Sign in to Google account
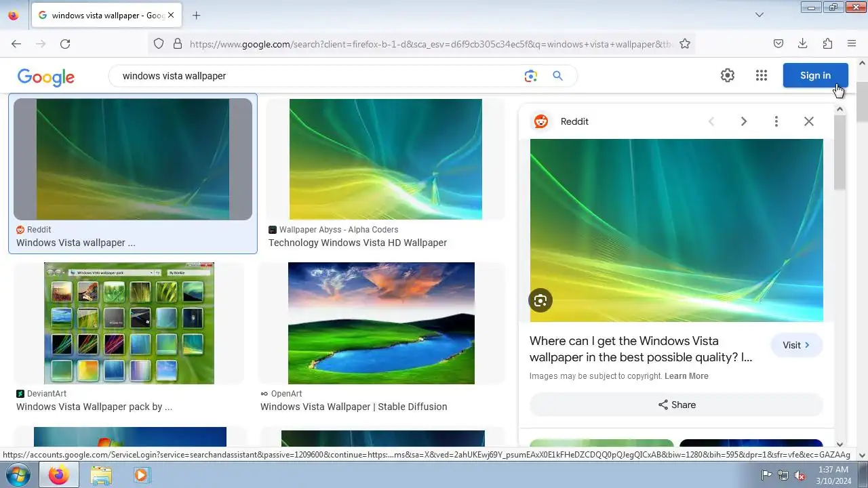 [x=815, y=75]
